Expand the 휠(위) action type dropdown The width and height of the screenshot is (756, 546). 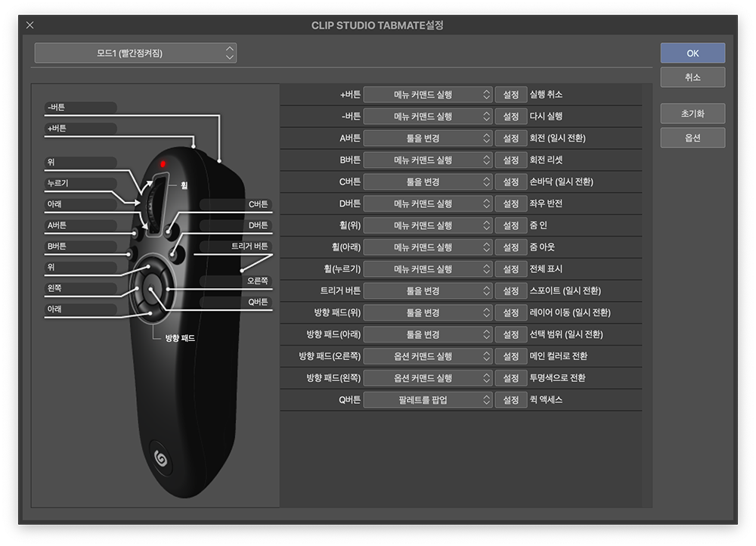429,225
